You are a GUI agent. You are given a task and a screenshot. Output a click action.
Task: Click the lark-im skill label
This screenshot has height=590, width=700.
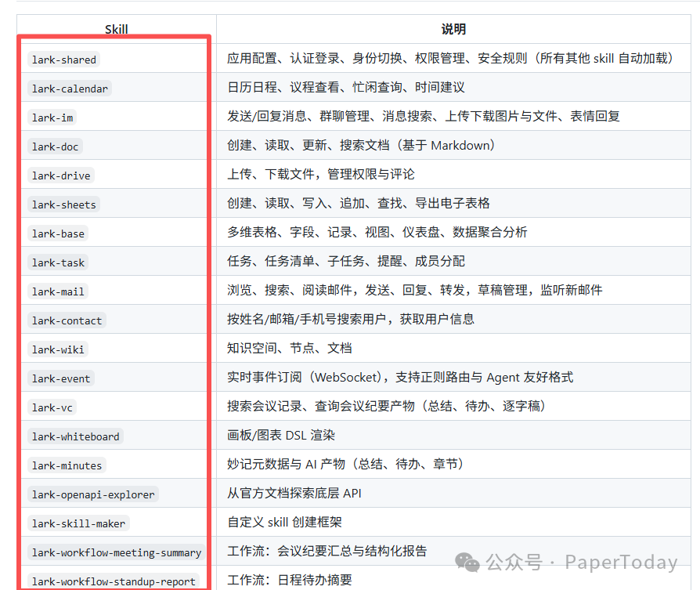53,118
